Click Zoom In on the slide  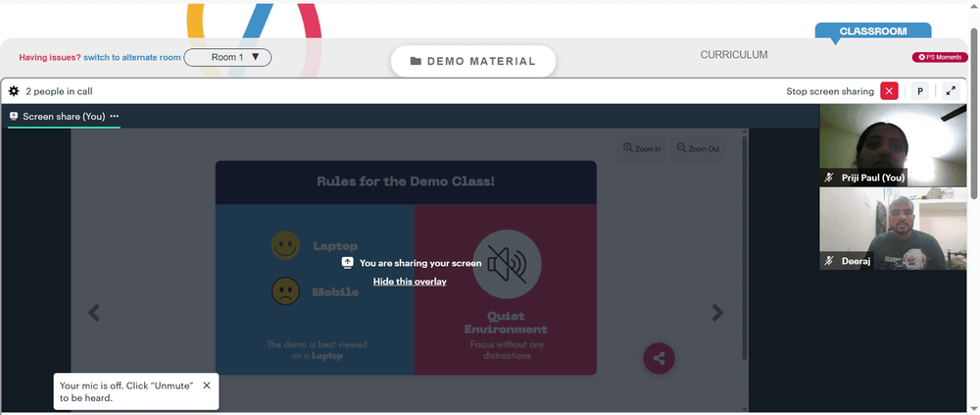[642, 149]
